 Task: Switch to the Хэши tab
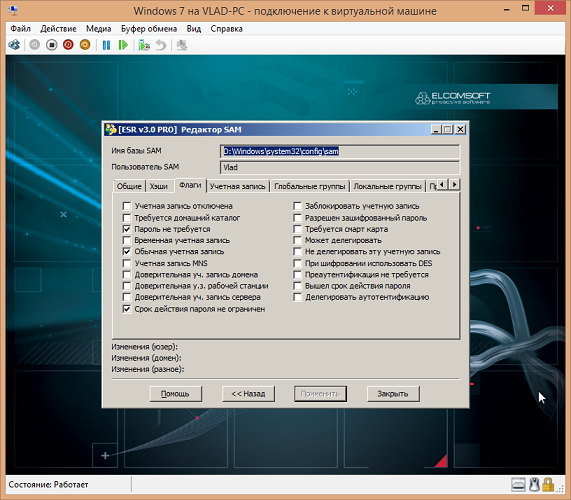pyautogui.click(x=159, y=186)
